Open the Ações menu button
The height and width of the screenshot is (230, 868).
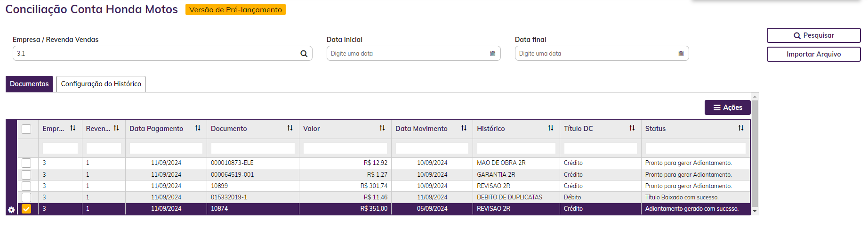pyautogui.click(x=727, y=107)
